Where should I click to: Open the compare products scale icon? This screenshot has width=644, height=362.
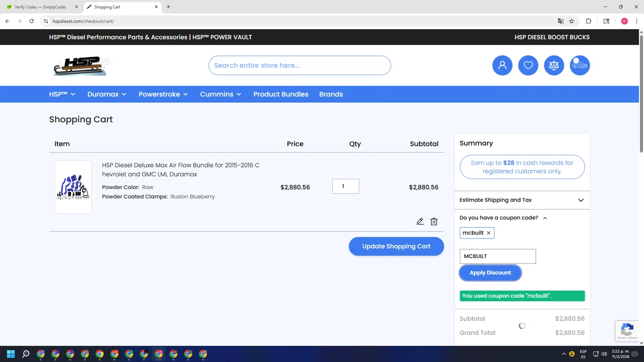tap(554, 65)
